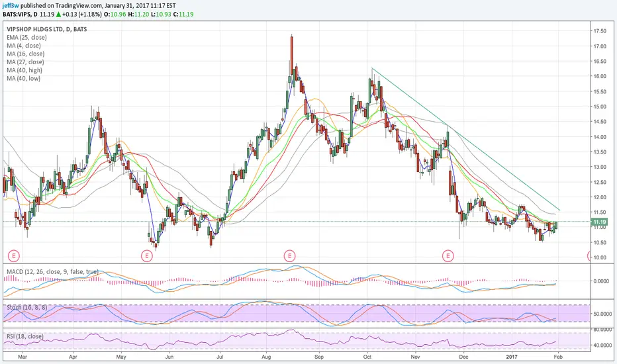The width and height of the screenshot is (617, 364).
Task: Click the Mar date axis label
Action: (x=23, y=357)
